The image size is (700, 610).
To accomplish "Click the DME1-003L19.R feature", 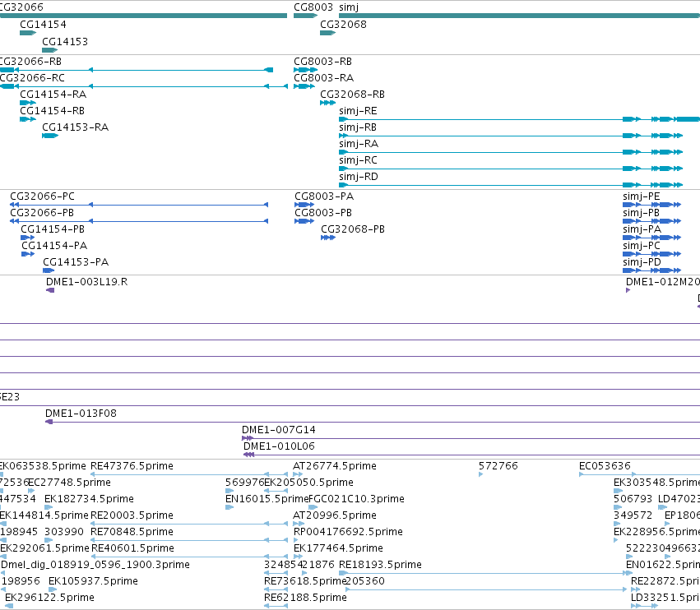I will coord(86,283).
